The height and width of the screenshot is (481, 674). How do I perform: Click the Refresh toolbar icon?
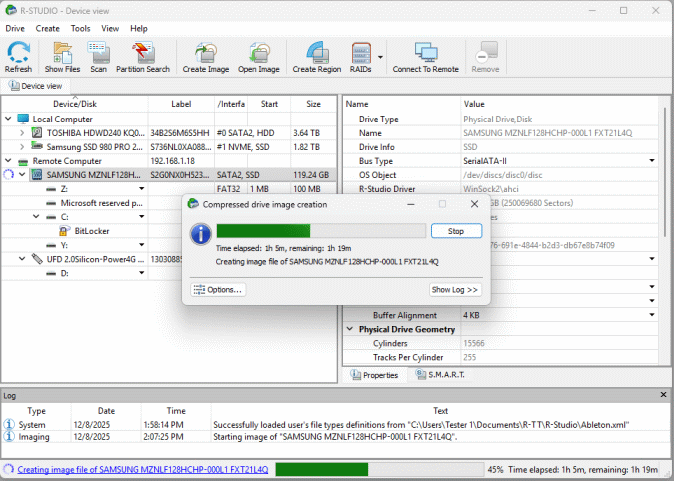18,57
